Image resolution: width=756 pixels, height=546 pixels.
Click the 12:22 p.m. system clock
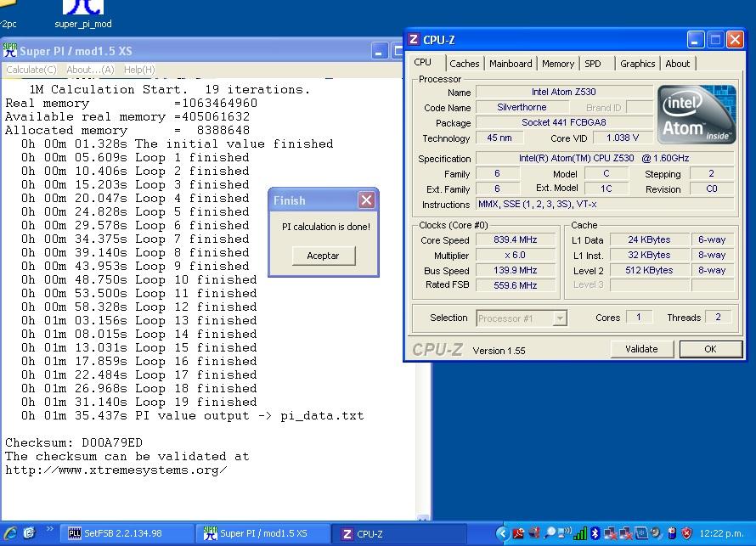[x=721, y=533]
